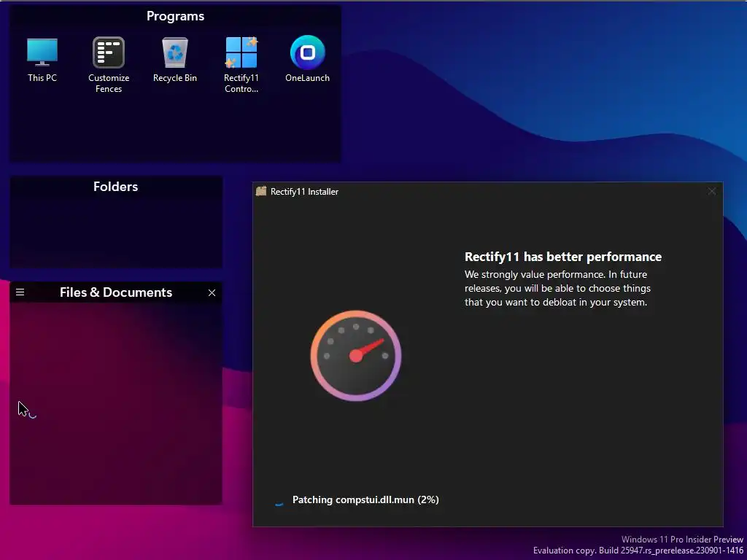Open the This PC desktop icon
This screenshot has width=747, height=560.
point(42,59)
